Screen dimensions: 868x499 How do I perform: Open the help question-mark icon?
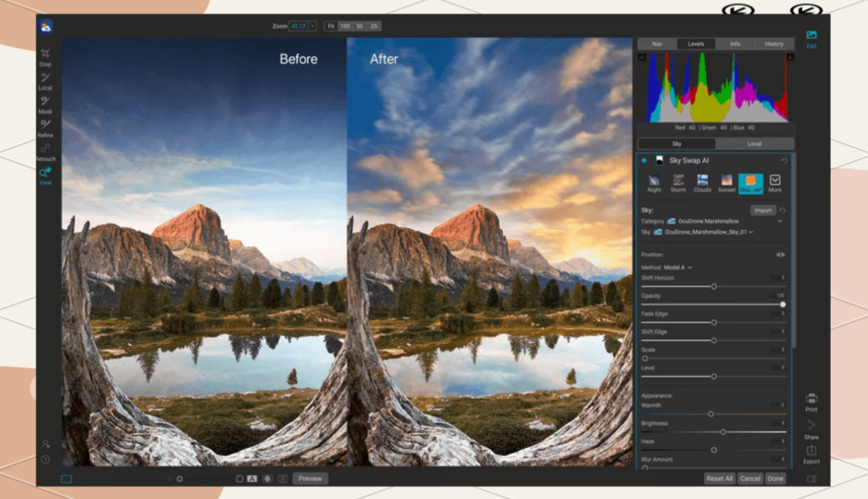(x=45, y=460)
